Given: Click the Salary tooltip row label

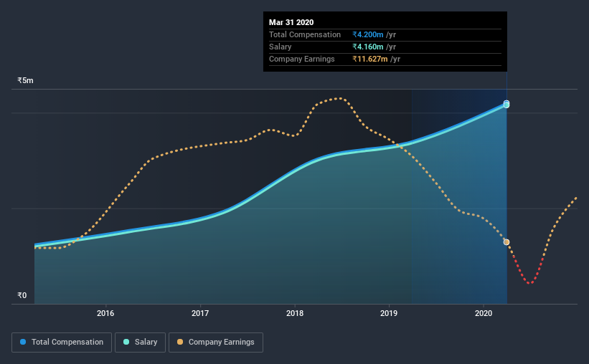Looking at the screenshot, I should click(x=281, y=47).
